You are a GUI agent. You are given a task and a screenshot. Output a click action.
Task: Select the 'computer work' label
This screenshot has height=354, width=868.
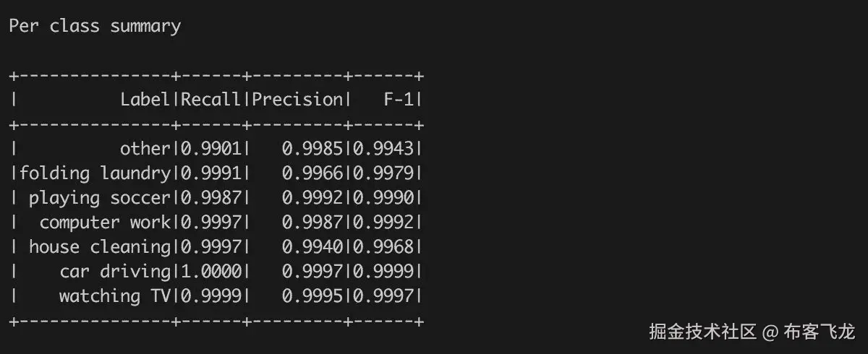click(105, 223)
